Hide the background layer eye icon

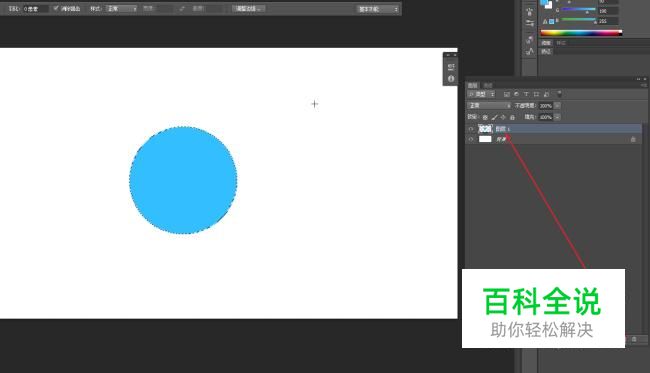point(471,139)
